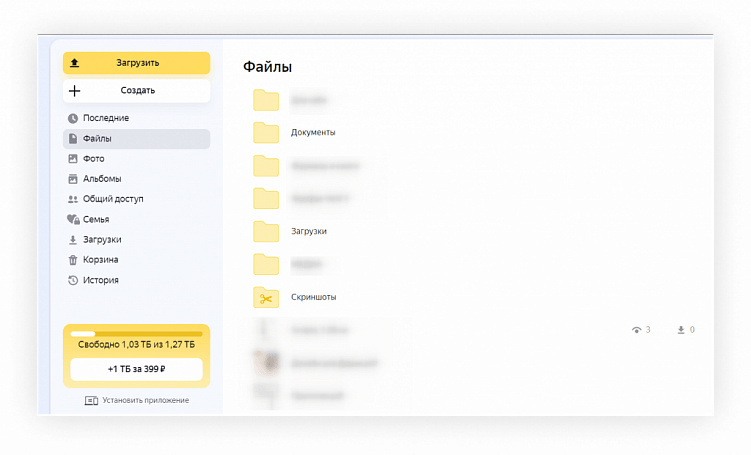Click the clock icon beside Последние
This screenshot has height=455, width=751.
pyautogui.click(x=73, y=118)
